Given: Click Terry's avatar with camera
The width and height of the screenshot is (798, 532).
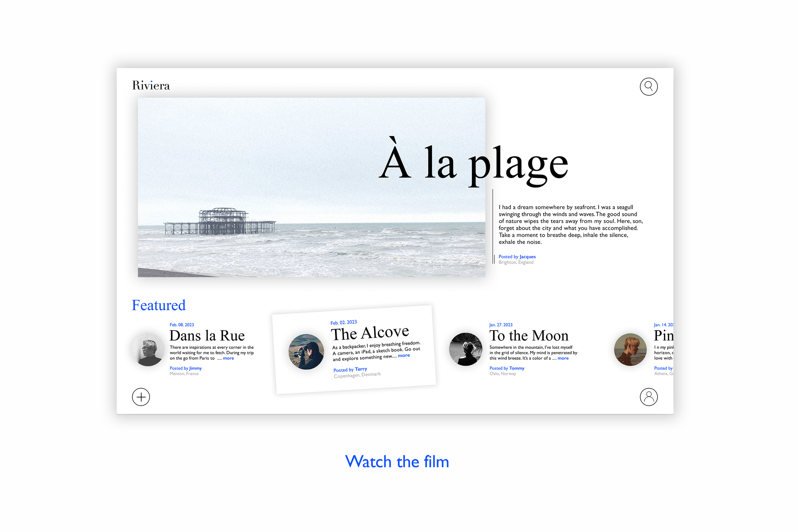Looking at the screenshot, I should [x=306, y=351].
